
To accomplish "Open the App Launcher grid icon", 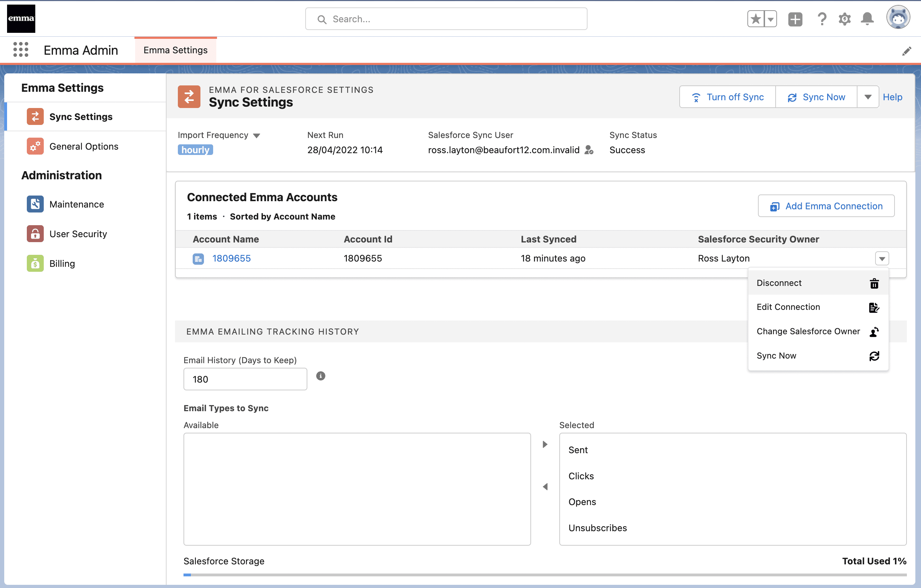I will pyautogui.click(x=21, y=50).
